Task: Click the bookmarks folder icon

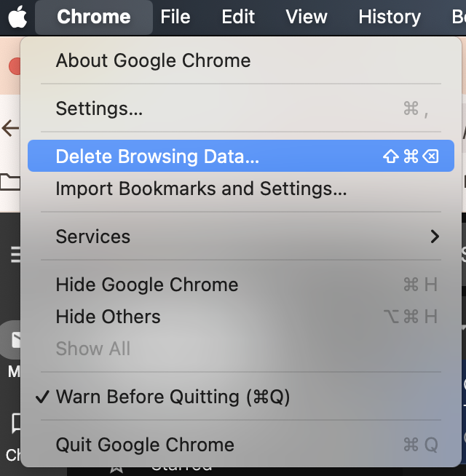Action: (10, 182)
